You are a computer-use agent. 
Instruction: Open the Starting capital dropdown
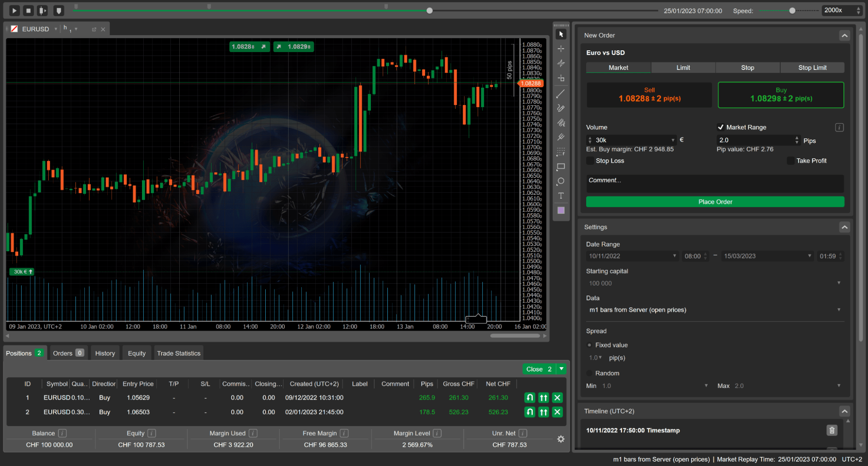(715, 283)
